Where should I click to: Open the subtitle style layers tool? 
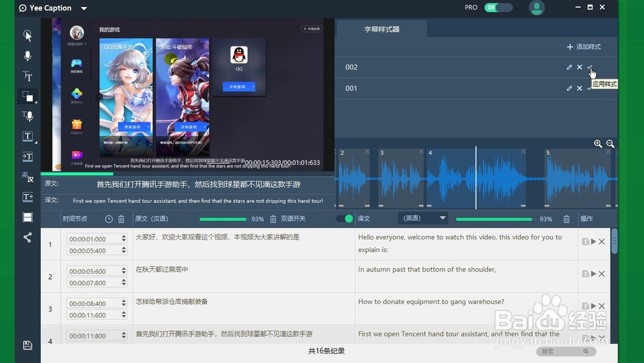point(28,96)
